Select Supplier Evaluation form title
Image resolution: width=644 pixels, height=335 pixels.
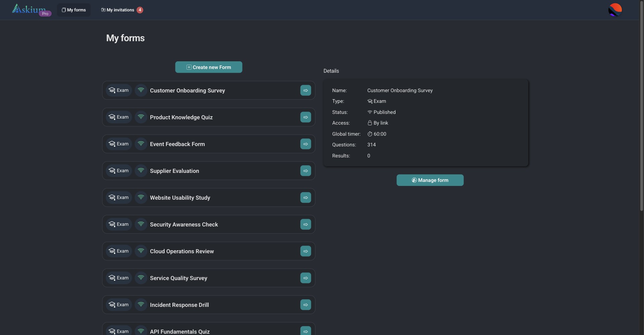click(174, 171)
